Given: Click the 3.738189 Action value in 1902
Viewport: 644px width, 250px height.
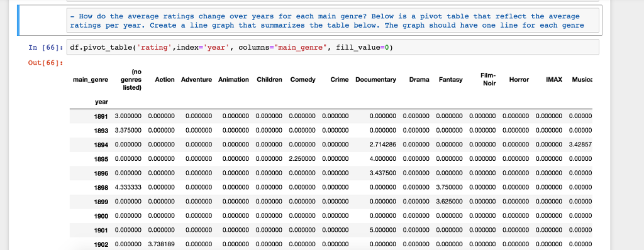Looking at the screenshot, I should click(x=162, y=244).
